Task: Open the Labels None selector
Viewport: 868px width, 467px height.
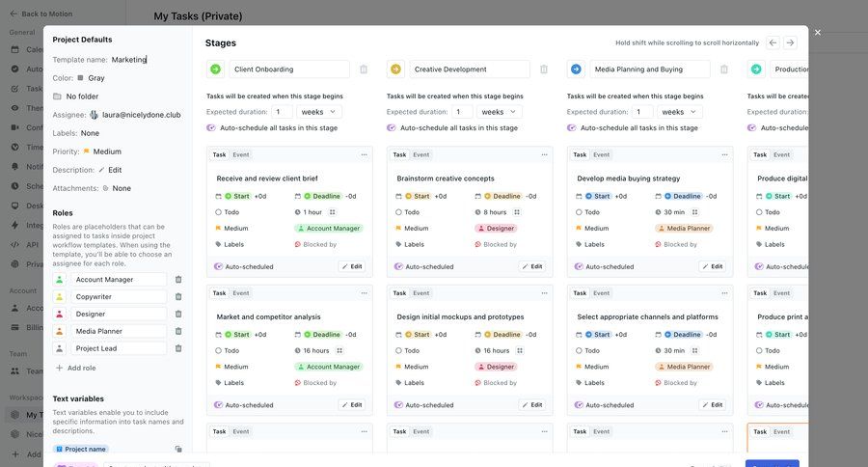Action: [90, 133]
